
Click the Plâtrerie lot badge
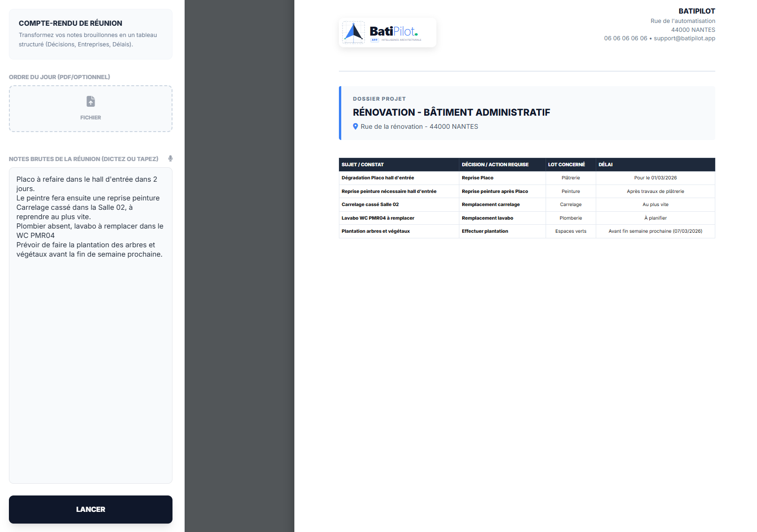pos(570,178)
